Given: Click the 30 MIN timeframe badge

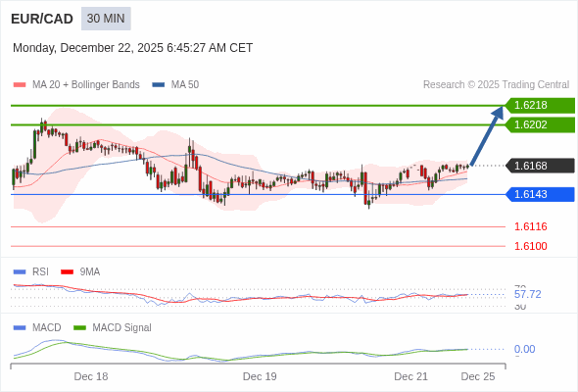Looking at the screenshot, I should [106, 19].
